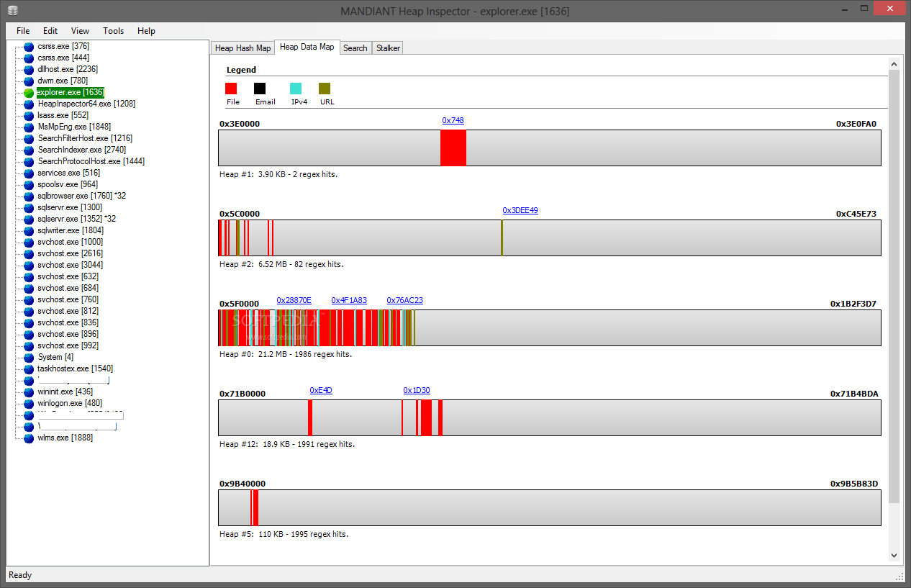Follow the 0x748 offset link
Screen dimensions: 911x588
point(453,121)
